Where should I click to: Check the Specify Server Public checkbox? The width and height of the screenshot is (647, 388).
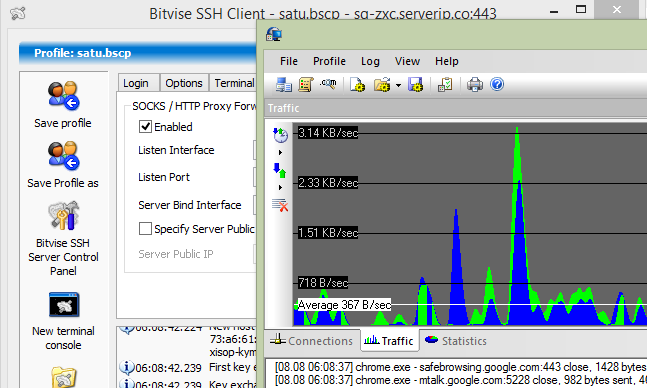pyautogui.click(x=145, y=228)
